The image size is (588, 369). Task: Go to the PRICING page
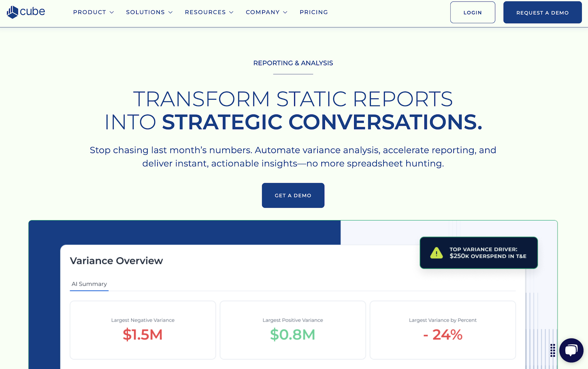pyautogui.click(x=314, y=12)
